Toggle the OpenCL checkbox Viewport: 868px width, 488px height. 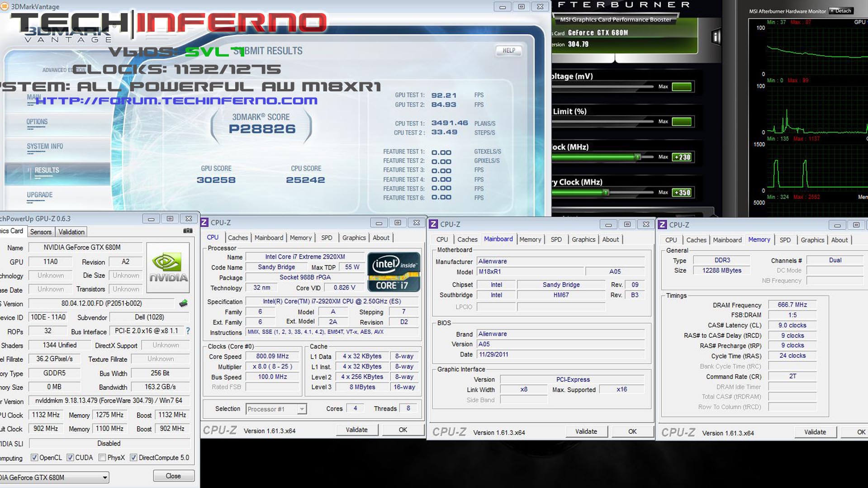(34, 457)
